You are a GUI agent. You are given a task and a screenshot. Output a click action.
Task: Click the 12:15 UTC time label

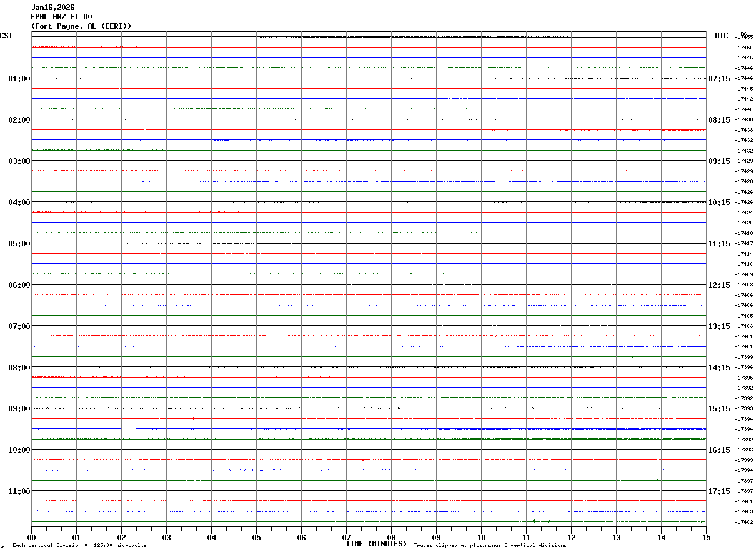coord(719,285)
